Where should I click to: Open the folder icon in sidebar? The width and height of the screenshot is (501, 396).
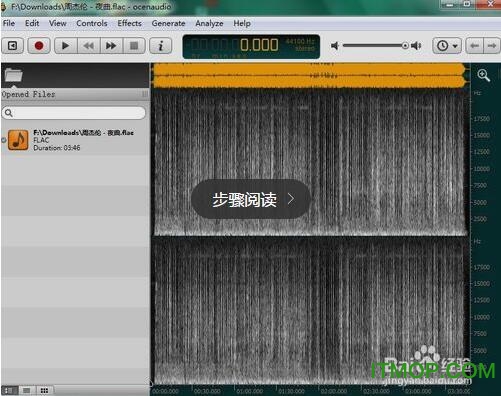pyautogui.click(x=14, y=75)
